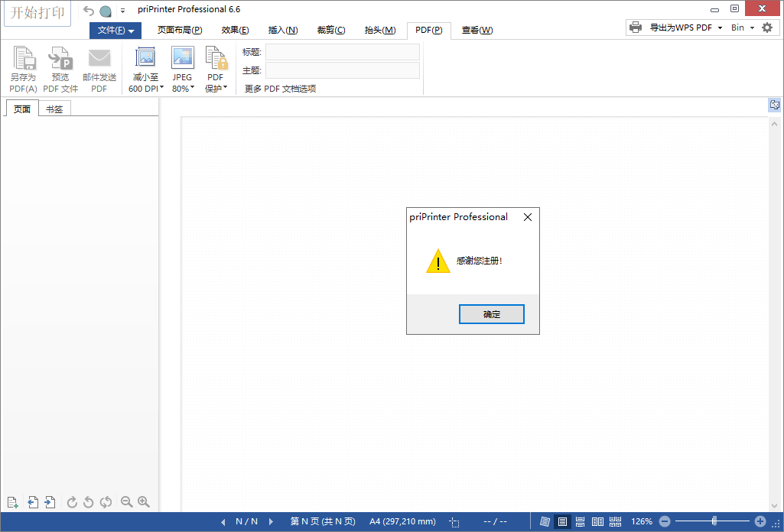Click the yellow warning icon in the dialog
This screenshot has width=784, height=532.
(438, 261)
